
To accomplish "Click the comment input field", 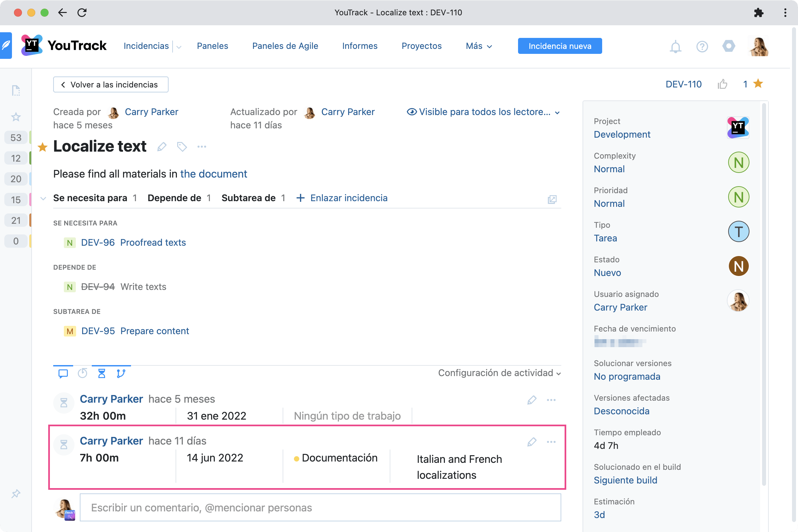I will coord(320,507).
